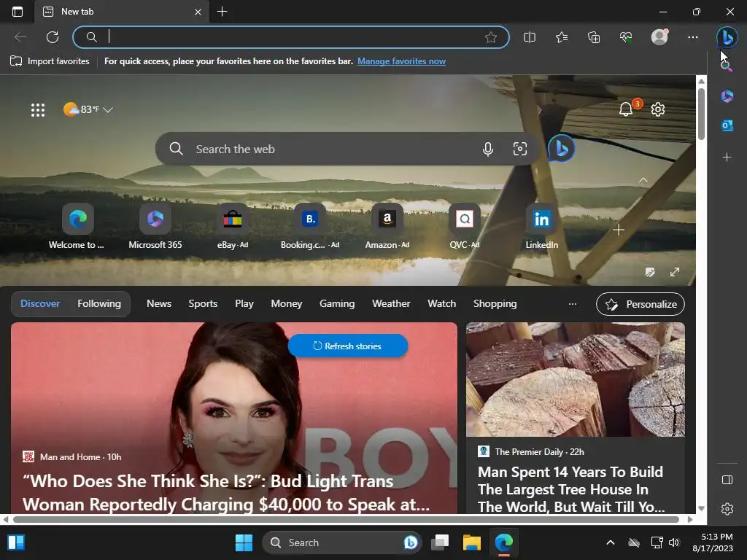Refresh the current page

pos(53,37)
